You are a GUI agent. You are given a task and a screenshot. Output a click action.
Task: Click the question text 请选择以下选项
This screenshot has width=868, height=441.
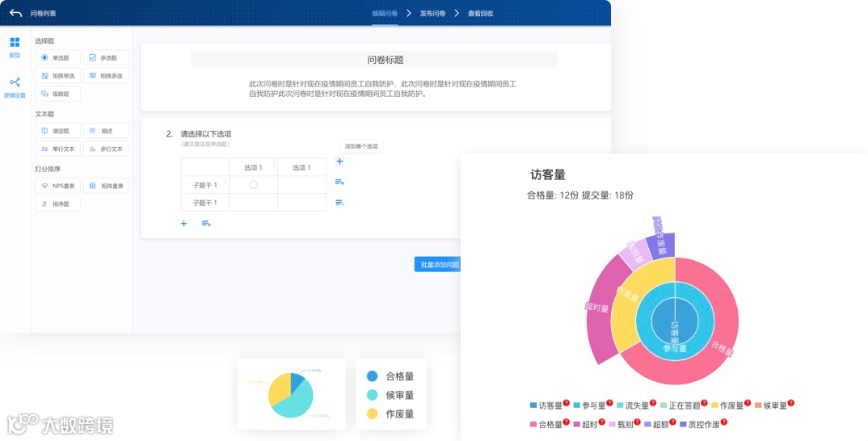206,134
